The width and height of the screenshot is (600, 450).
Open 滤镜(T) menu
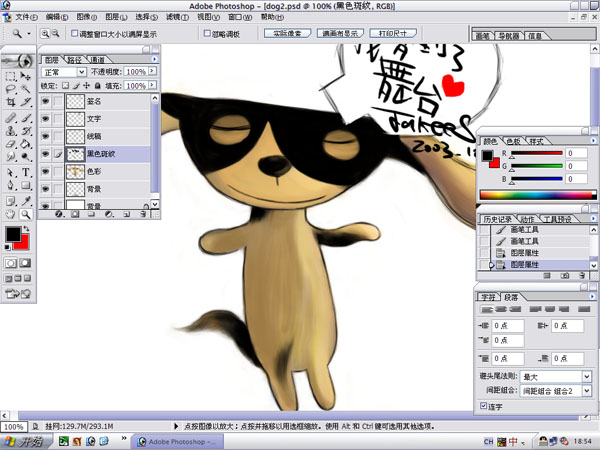(177, 17)
